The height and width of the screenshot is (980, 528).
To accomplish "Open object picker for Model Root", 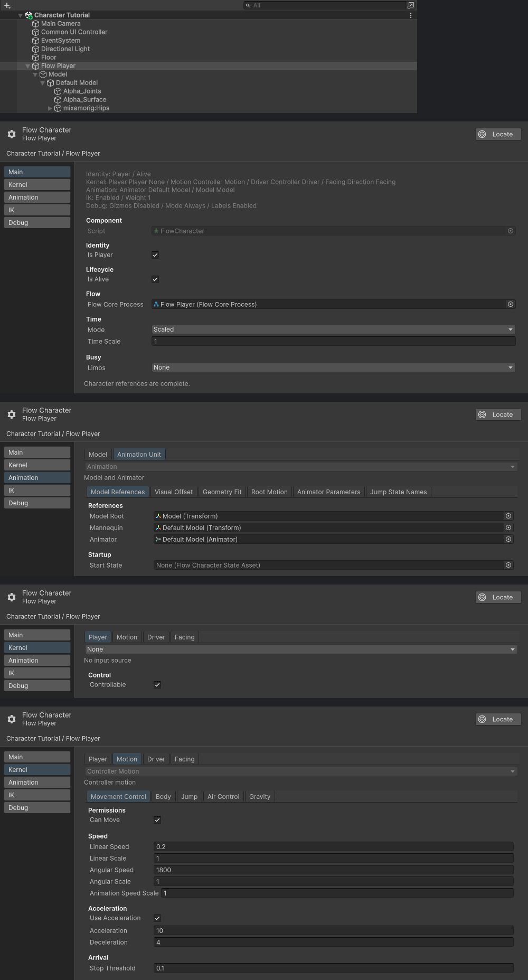I will (508, 516).
